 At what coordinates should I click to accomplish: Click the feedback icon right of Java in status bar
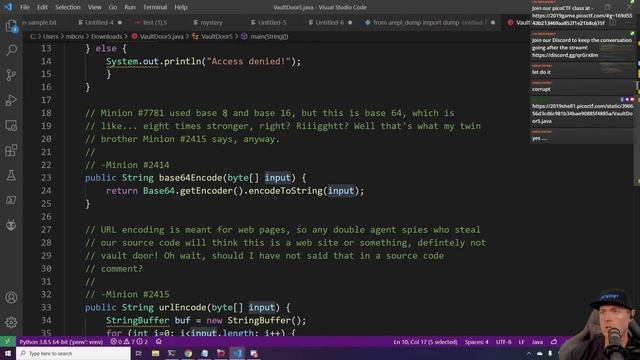point(554,342)
